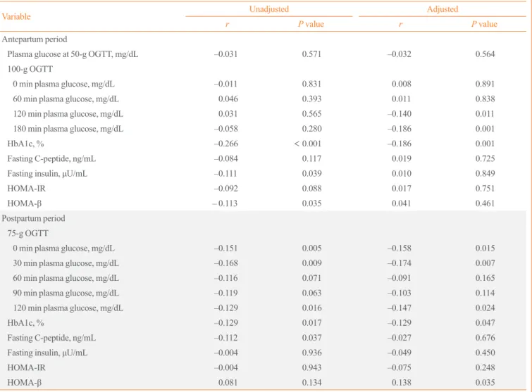Click the unadjusted r value –0.111
532x392 pixels.
coord(225,173)
